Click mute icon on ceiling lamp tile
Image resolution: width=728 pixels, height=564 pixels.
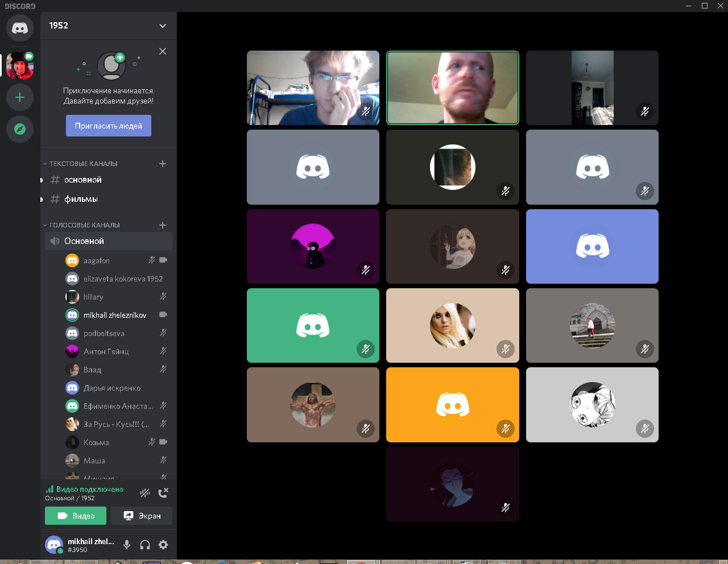pos(644,111)
